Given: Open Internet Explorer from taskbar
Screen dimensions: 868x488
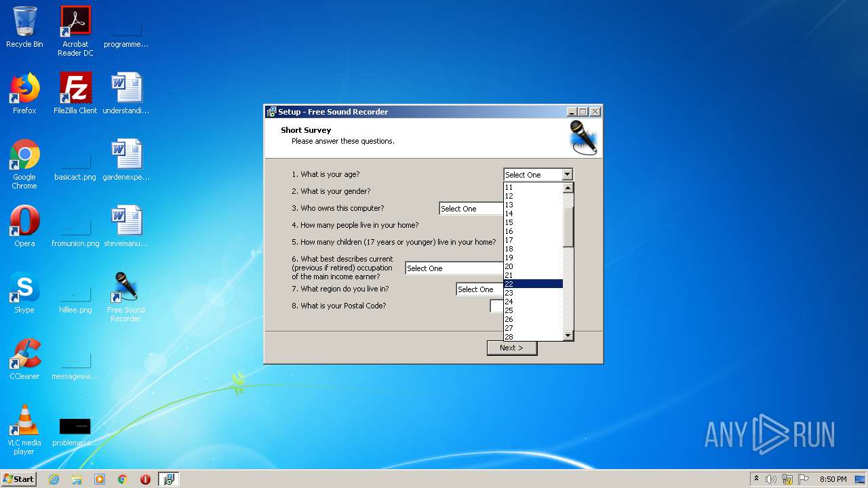Looking at the screenshot, I should click(54, 479).
